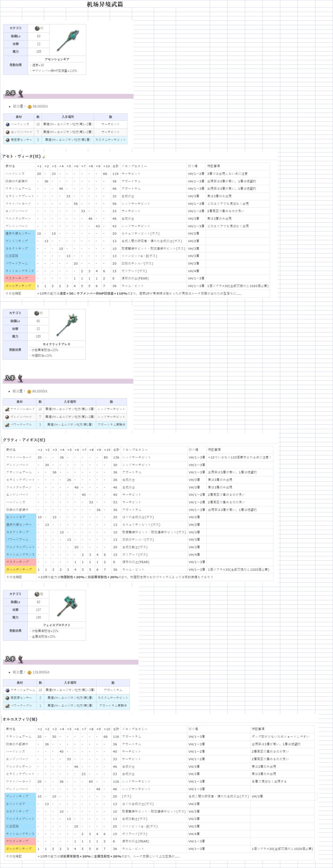This screenshot has width=333, height=868.
Task: Click the hammer category icon in the フェイスプロテクト stat box
Action: point(37,594)
